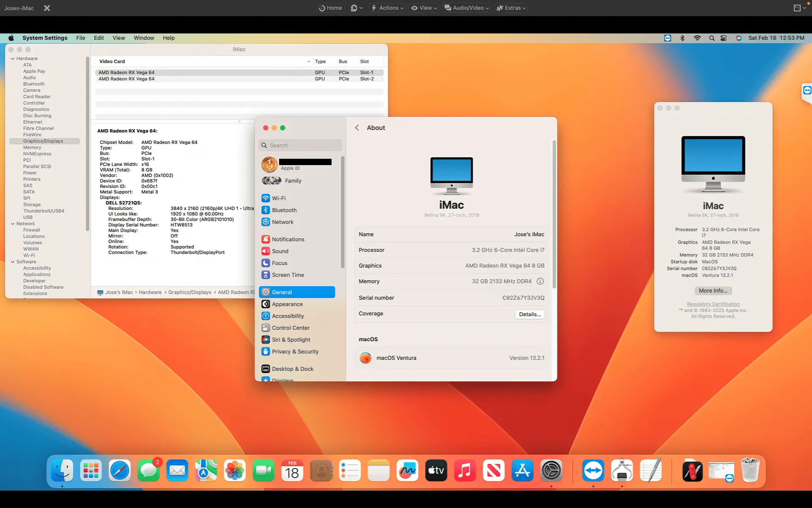Open Audio/Video dropdown in remote toolbar
Screen dimensions: 812x508
(x=467, y=8)
